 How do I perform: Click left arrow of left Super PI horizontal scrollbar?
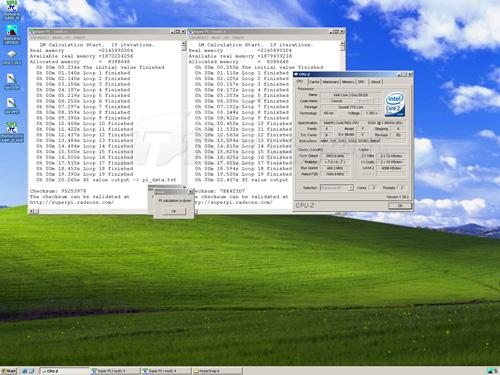click(32, 211)
